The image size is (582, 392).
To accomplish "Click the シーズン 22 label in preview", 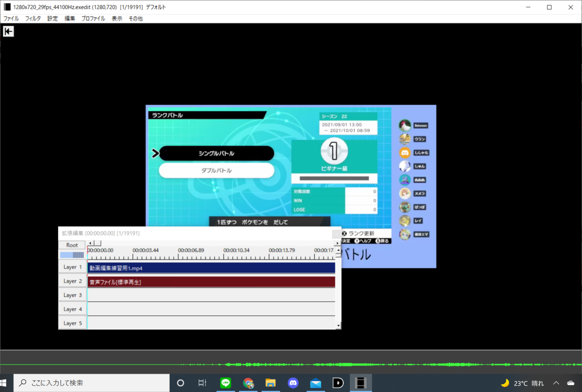I will pos(335,116).
